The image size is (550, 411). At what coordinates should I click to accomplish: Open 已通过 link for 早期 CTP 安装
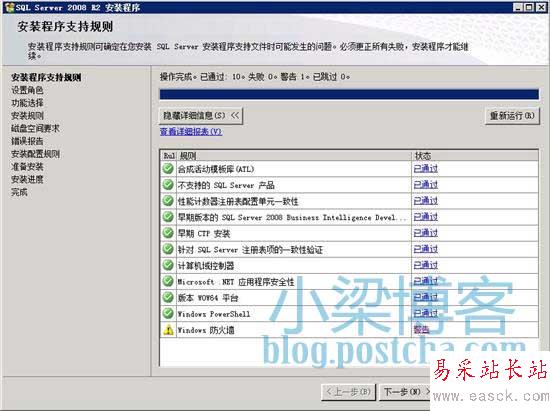click(425, 233)
